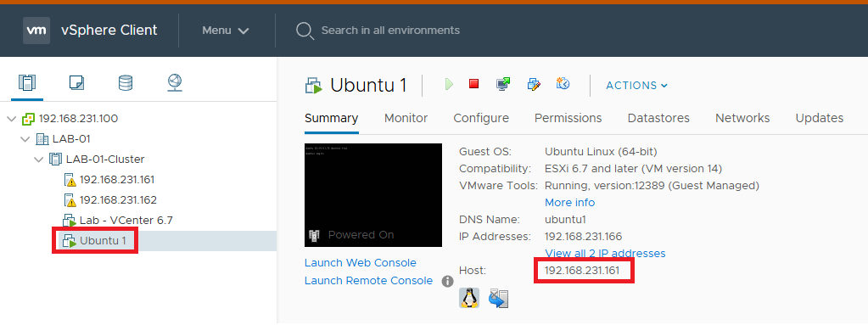
Task: Click the blue-arrow icon beside the penguin
Action: pos(498,299)
